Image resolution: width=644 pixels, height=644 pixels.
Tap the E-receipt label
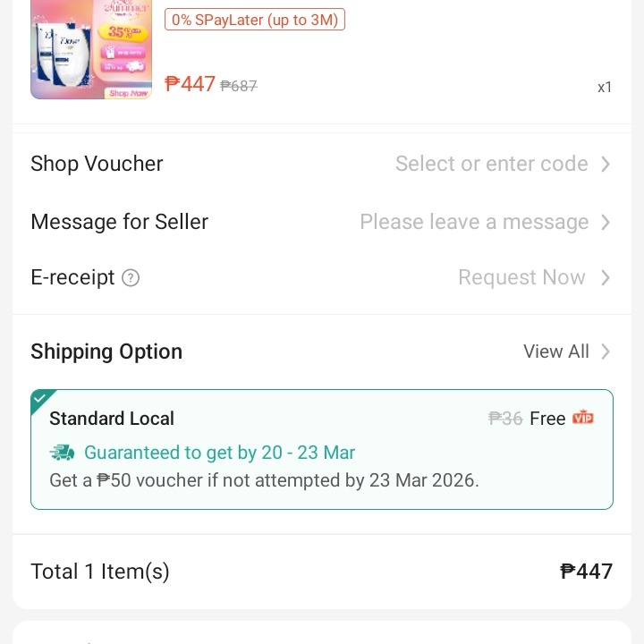(x=72, y=278)
